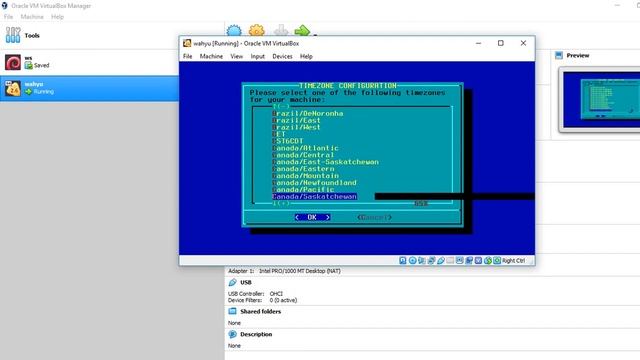This screenshot has height=360, width=640.
Task: Click the keyboard capture status icon
Action: [497, 260]
